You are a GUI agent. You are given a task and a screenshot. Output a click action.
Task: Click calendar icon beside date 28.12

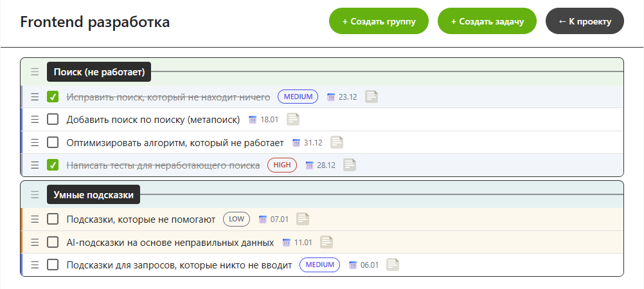[x=310, y=165]
